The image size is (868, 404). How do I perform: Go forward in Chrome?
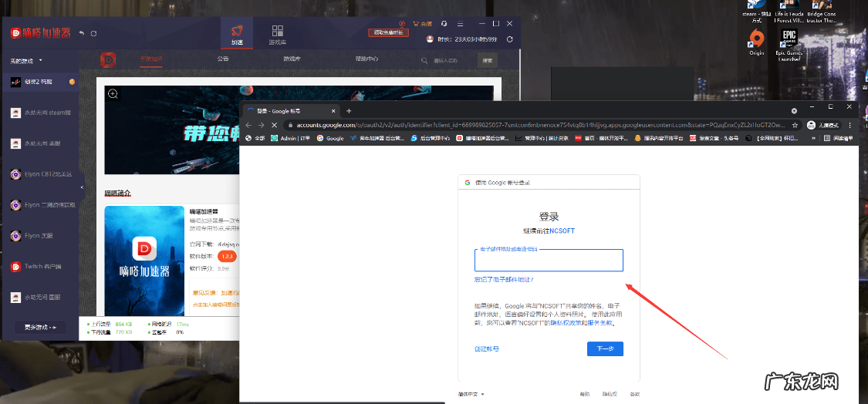(x=262, y=125)
